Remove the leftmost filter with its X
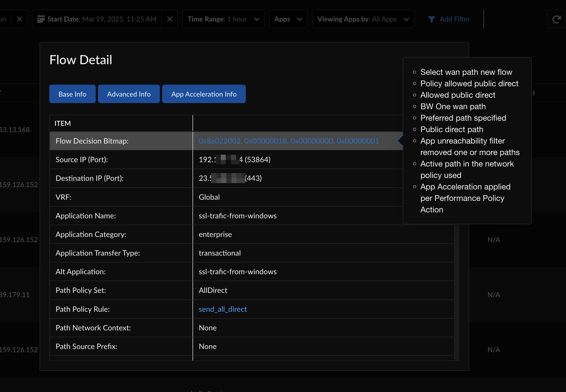Viewport: 566px width, 392px height. pyautogui.click(x=19, y=19)
